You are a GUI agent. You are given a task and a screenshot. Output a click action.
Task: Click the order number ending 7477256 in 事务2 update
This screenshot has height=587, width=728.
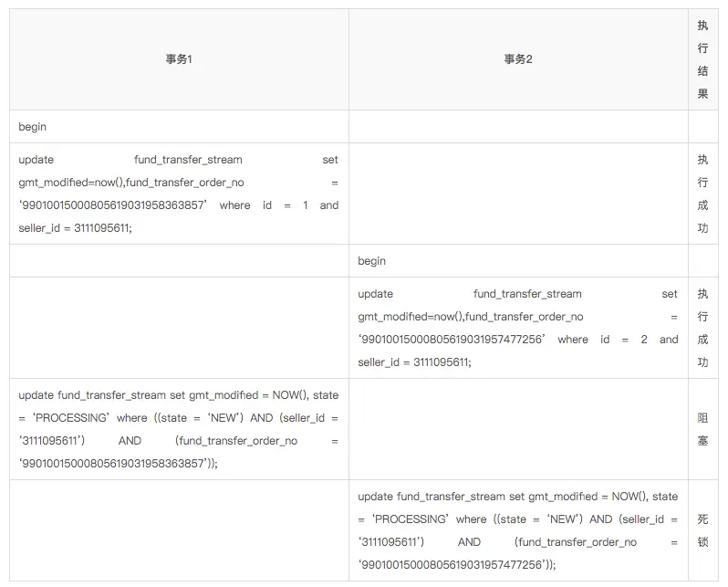[452, 340]
